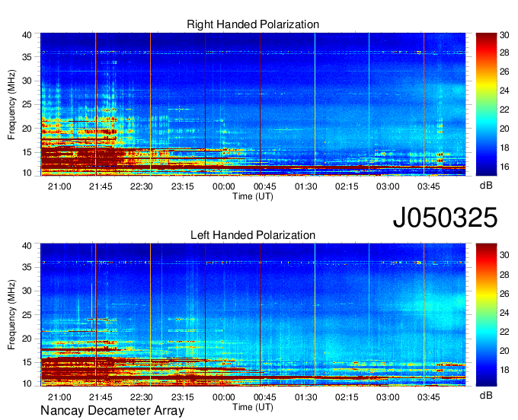Click the 23:15 tick of Right Handed plot
This screenshot has width=518, height=420.
point(182,186)
